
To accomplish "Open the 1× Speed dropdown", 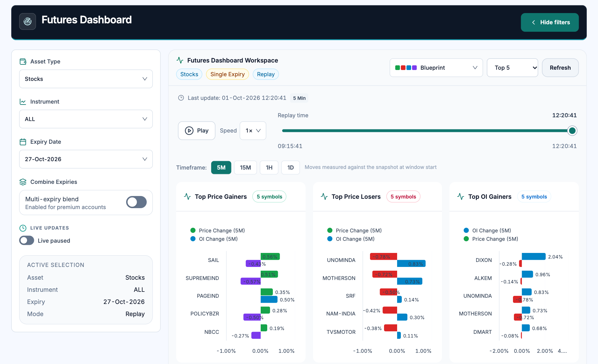I will 253,131.
